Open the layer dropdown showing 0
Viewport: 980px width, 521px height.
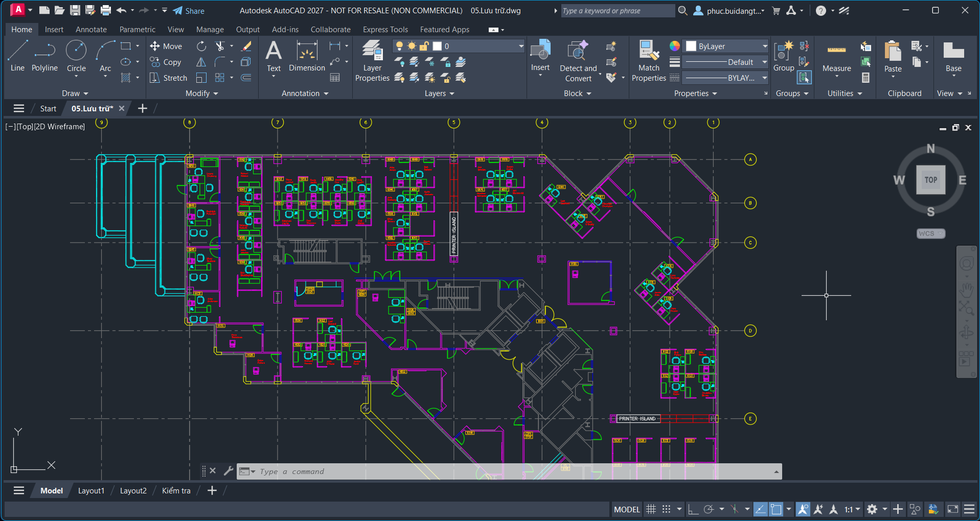click(459, 46)
